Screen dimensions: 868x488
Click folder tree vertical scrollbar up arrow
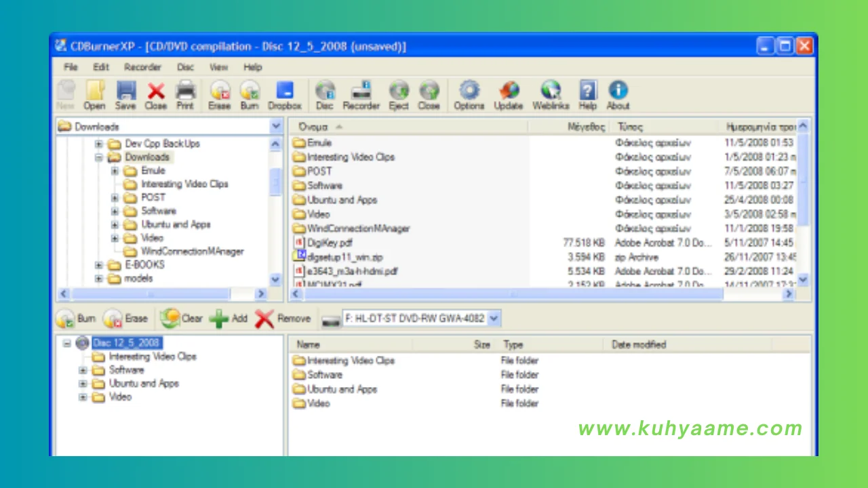(275, 144)
